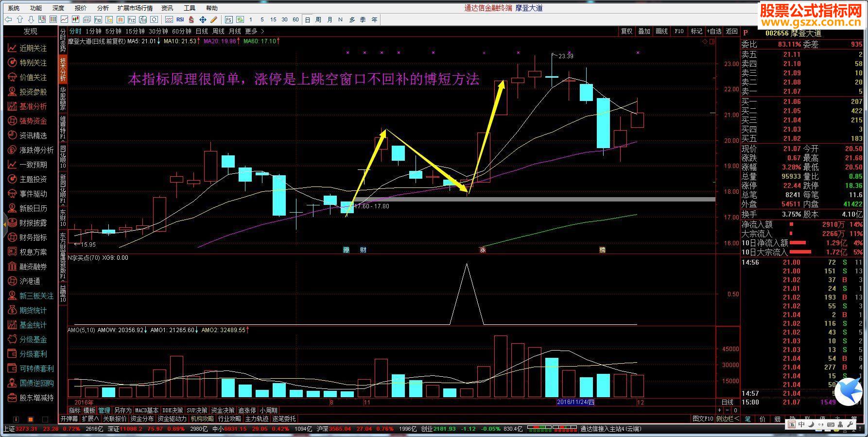
Task: Switch chart to 1分钟 period
Action: 93,31
